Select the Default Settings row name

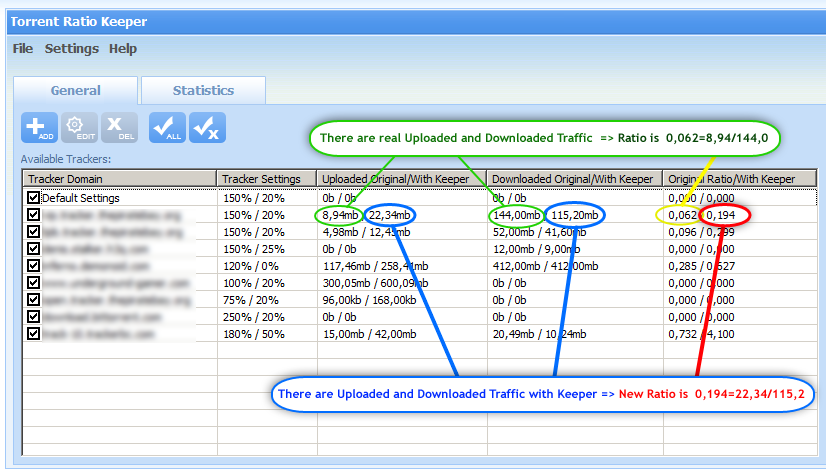(81, 198)
